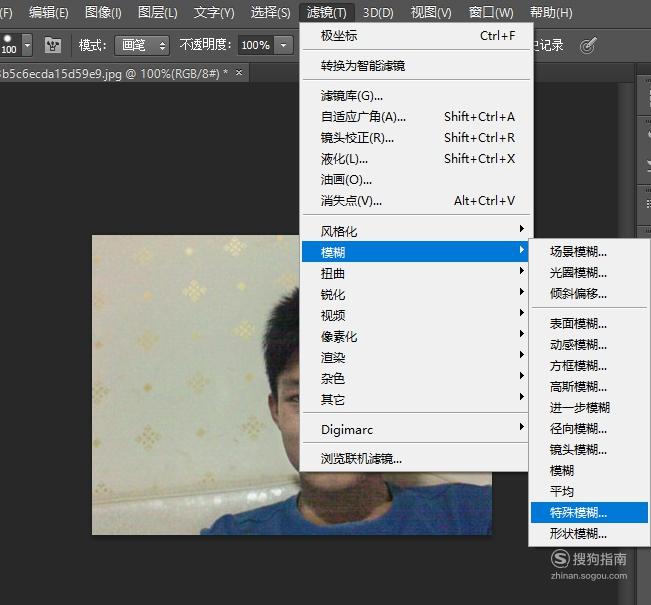Select 倾斜偏移... blur filter
Screen dimensions: 651x605
point(590,294)
